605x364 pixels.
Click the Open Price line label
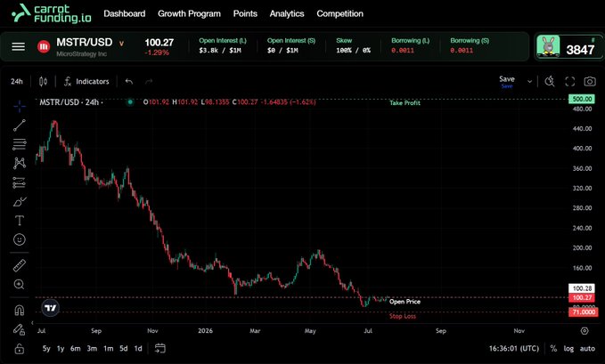point(405,302)
